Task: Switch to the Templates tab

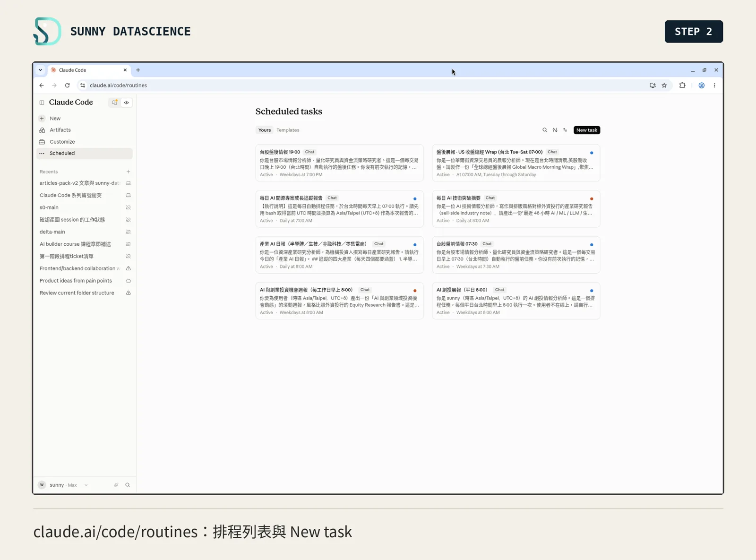Action: coord(288,130)
